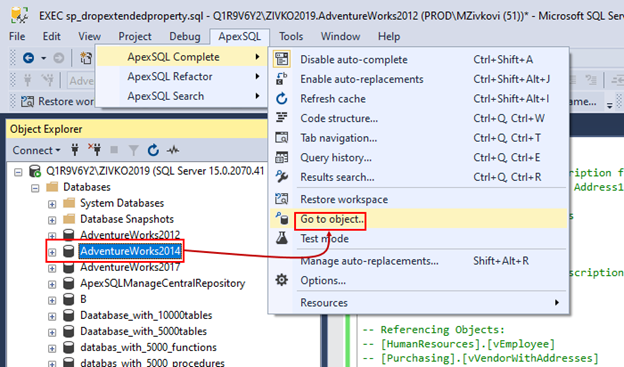Choose Test mode from the menu
Screen dimensions: 624x367
tap(418, 238)
